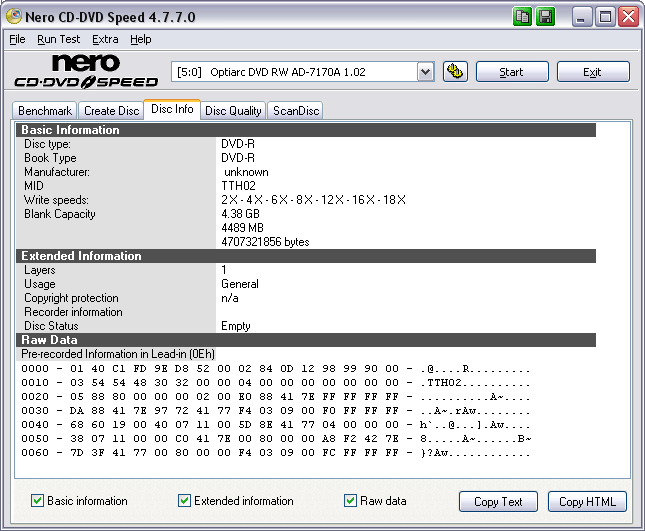
Task: Click the Pre-recorded Information in Lead-in label
Action: click(x=118, y=354)
